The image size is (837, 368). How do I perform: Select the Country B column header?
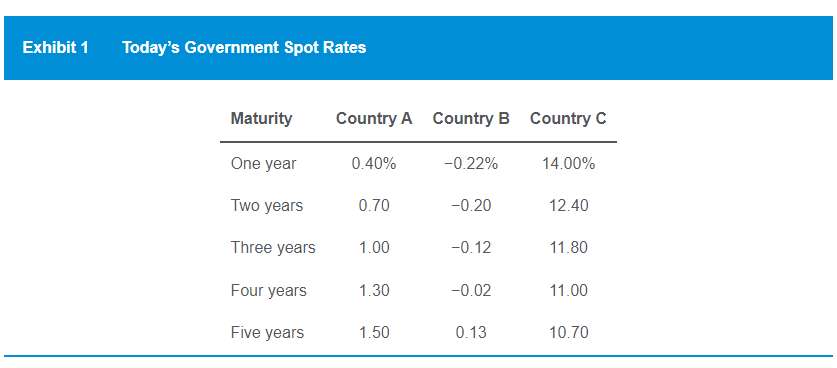471,118
